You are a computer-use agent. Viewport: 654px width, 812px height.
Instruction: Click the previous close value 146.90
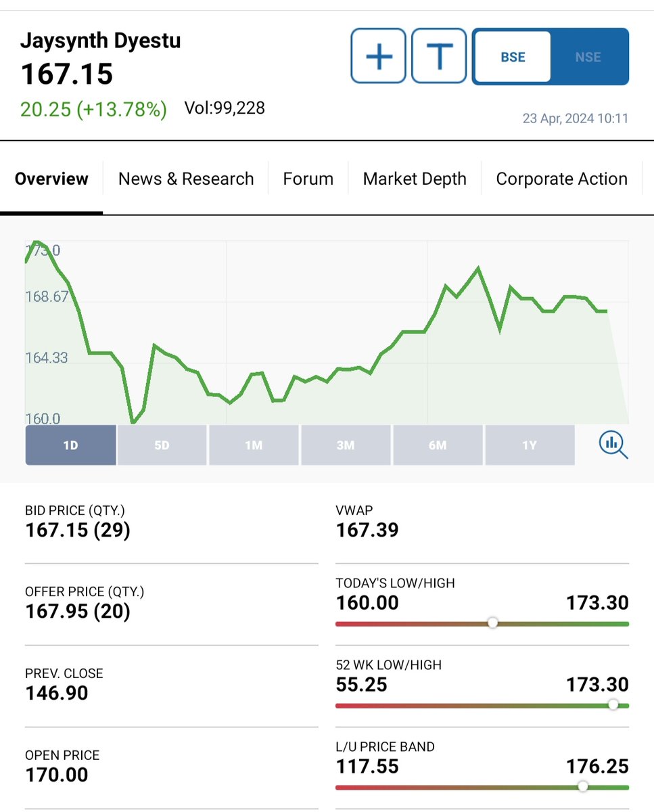(57, 693)
